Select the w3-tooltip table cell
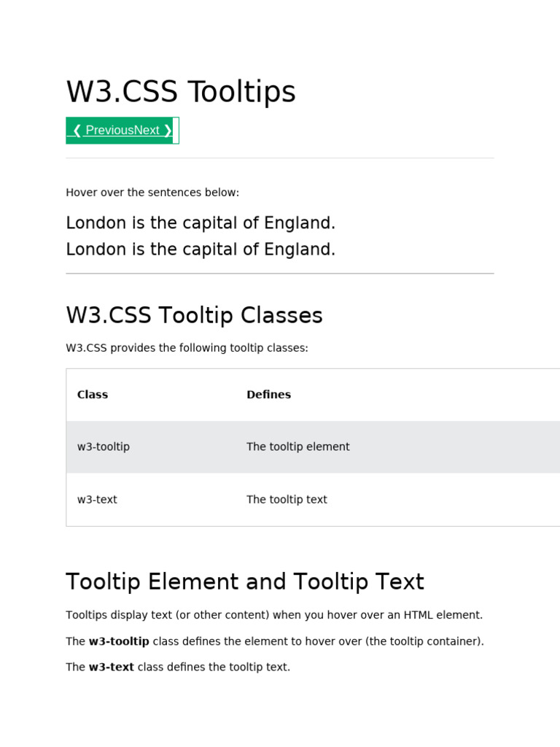Viewport: 560px width, 747px height. (104, 446)
